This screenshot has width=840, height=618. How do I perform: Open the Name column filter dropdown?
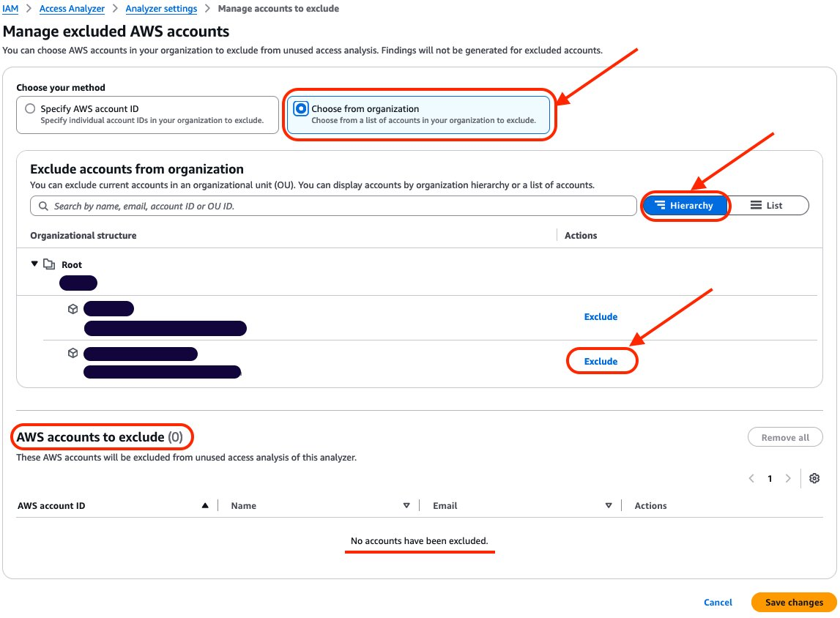(406, 505)
